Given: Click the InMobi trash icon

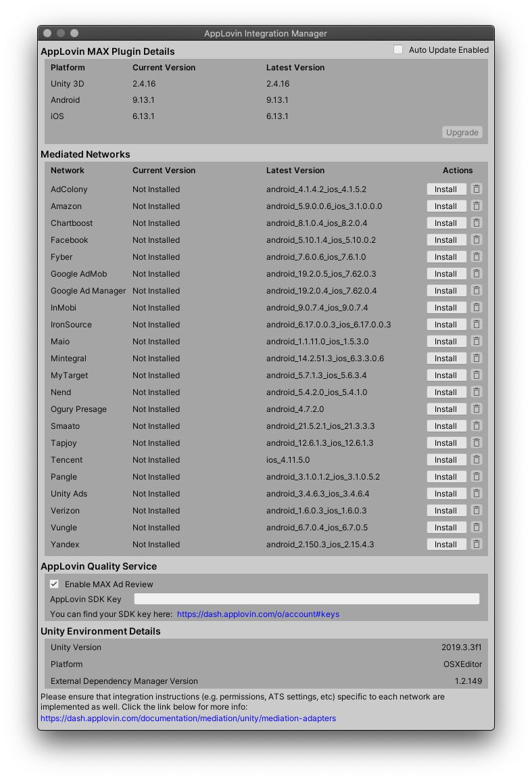Looking at the screenshot, I should click(x=477, y=307).
